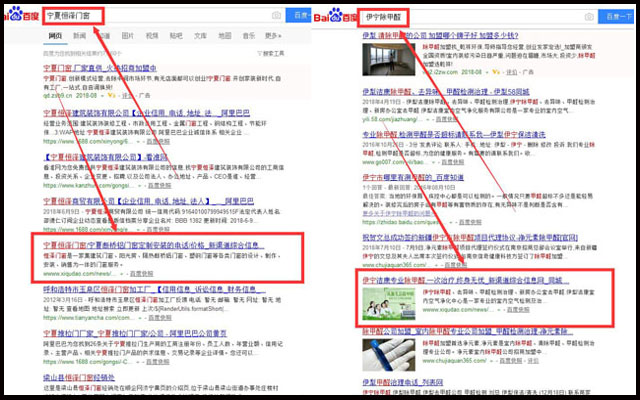Click the green URL yili.58.com/jiazhuang/
The height and width of the screenshot is (400, 640).
coord(392,120)
